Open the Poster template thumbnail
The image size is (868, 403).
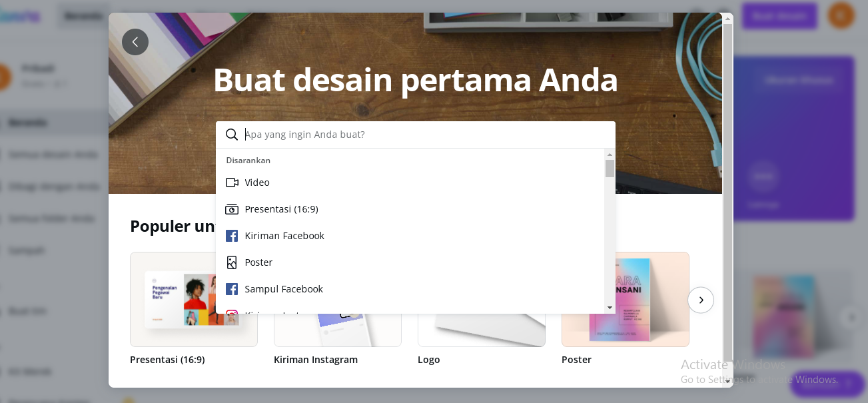pos(626,299)
